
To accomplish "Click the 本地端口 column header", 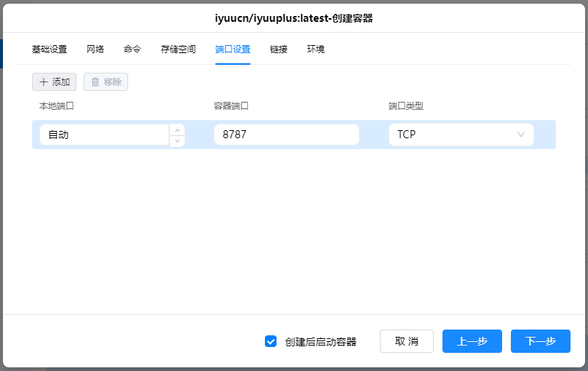I will point(57,106).
